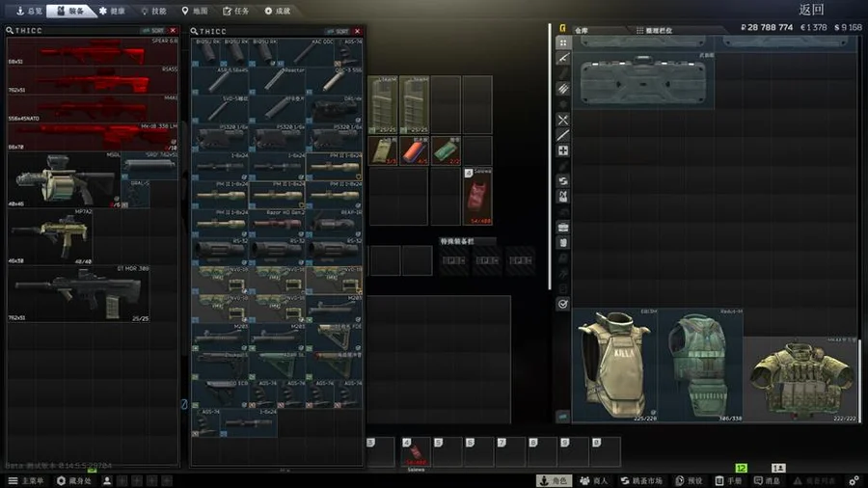Open settings via the gear icon

(x=854, y=481)
